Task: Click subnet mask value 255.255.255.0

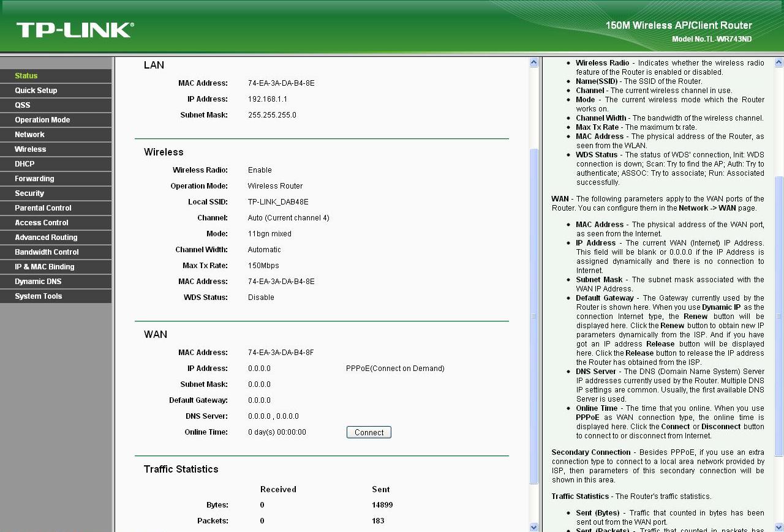Action: click(x=272, y=115)
